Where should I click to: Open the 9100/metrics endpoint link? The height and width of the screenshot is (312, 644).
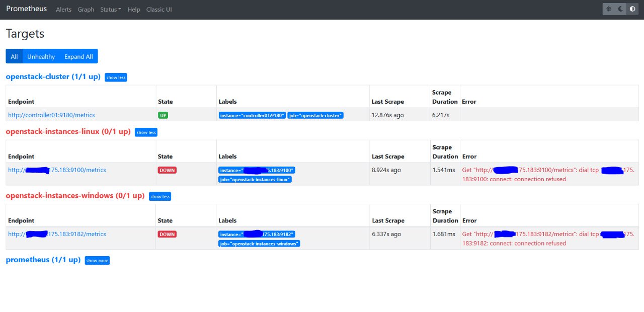coord(57,170)
